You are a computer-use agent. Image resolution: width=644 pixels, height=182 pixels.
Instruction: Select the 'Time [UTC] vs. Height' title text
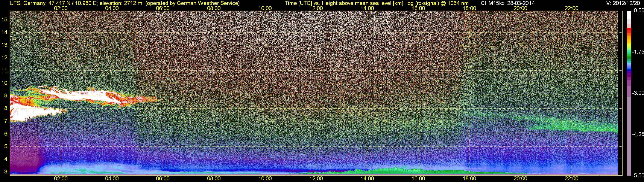(311, 3)
